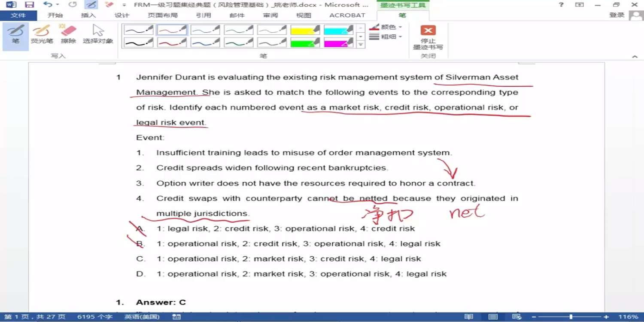This screenshot has width=644, height=322.
Task: Switch to the 邮件 Mailings tab
Action: [237, 15]
